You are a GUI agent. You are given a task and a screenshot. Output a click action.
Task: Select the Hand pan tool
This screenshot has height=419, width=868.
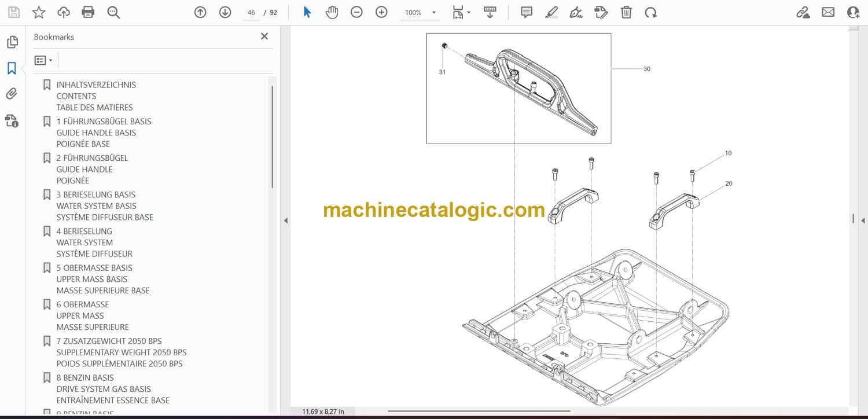tap(332, 12)
